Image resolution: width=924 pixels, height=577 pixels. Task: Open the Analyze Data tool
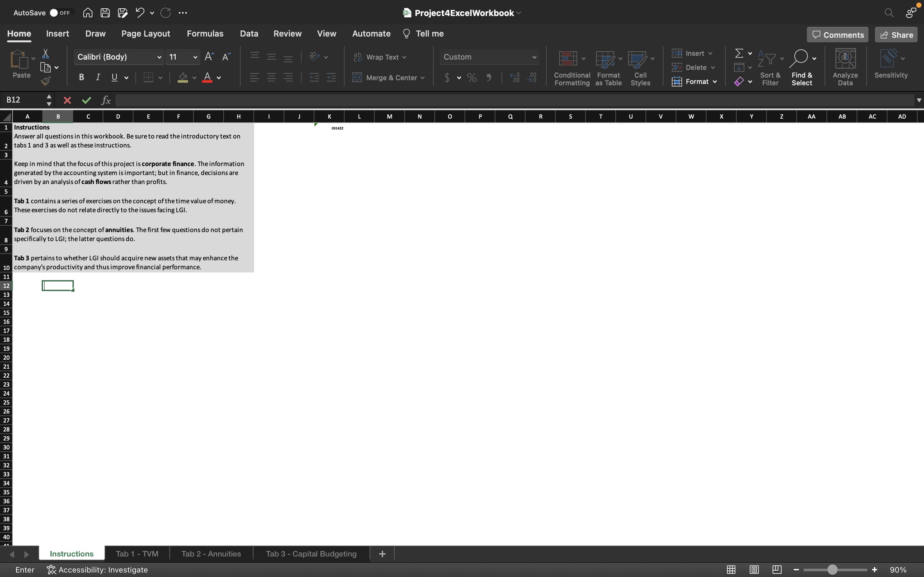845,67
